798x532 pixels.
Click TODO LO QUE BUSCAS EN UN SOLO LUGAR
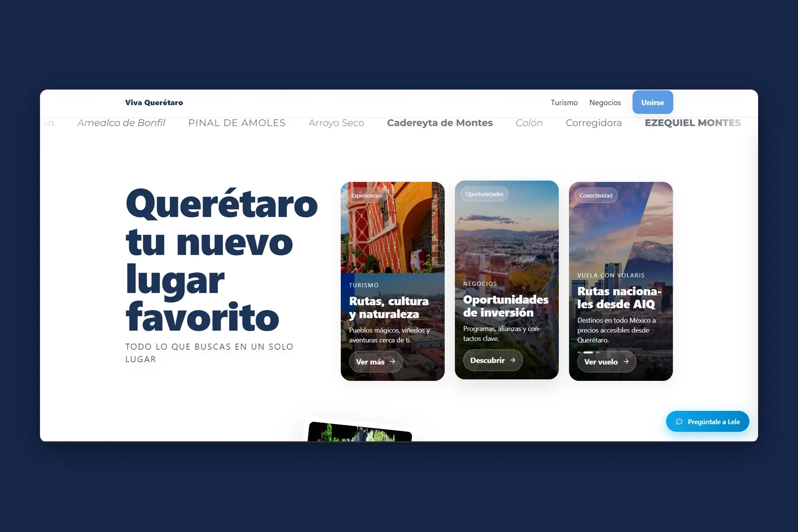pyautogui.click(x=209, y=353)
